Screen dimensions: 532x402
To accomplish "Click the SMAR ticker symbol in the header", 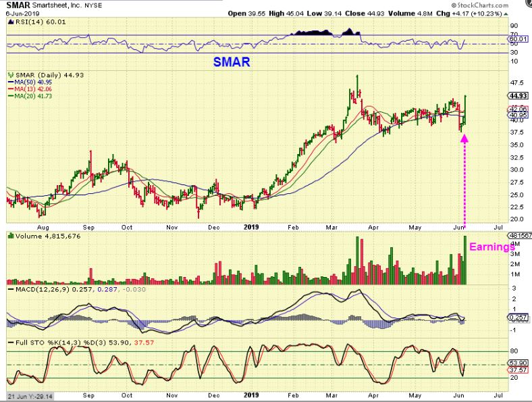I will (x=18, y=5).
